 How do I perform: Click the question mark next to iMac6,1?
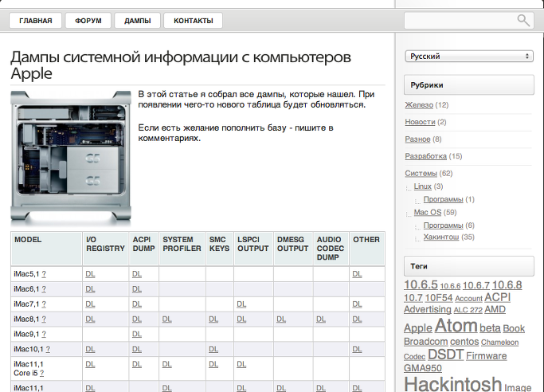44,289
